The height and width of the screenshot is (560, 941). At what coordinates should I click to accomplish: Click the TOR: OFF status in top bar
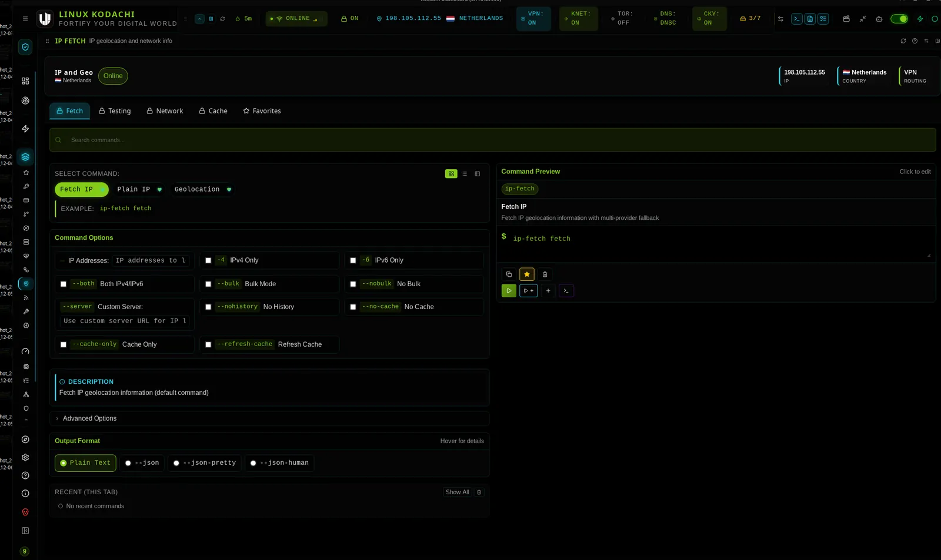(x=622, y=19)
